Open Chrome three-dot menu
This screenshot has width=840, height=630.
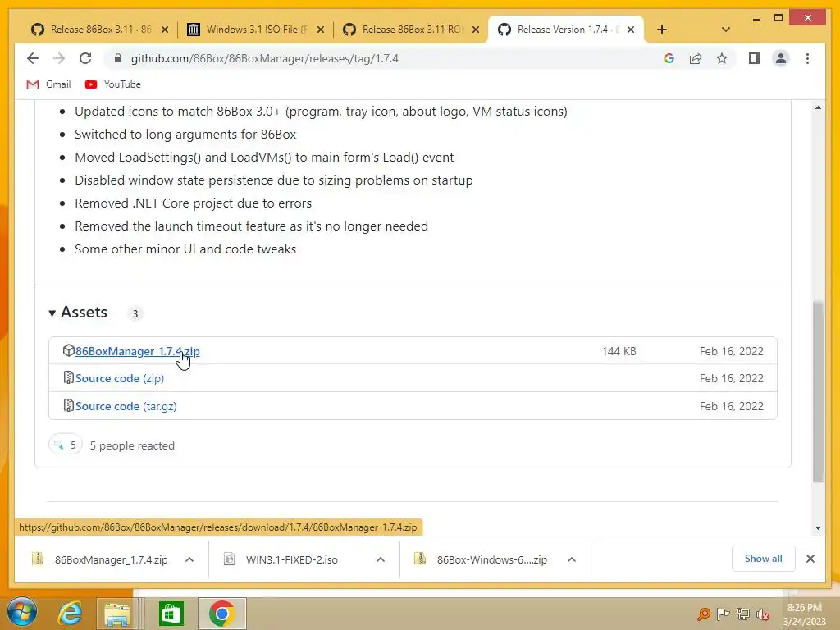click(x=807, y=58)
